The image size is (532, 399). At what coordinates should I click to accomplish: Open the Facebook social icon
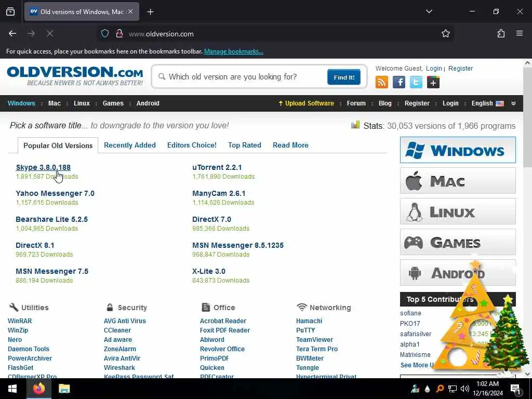point(399,82)
